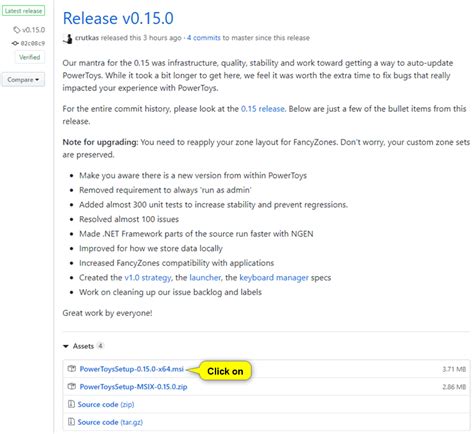Open the Release v0.15.0 title link
This screenshot has height=434, width=474.
click(x=118, y=18)
